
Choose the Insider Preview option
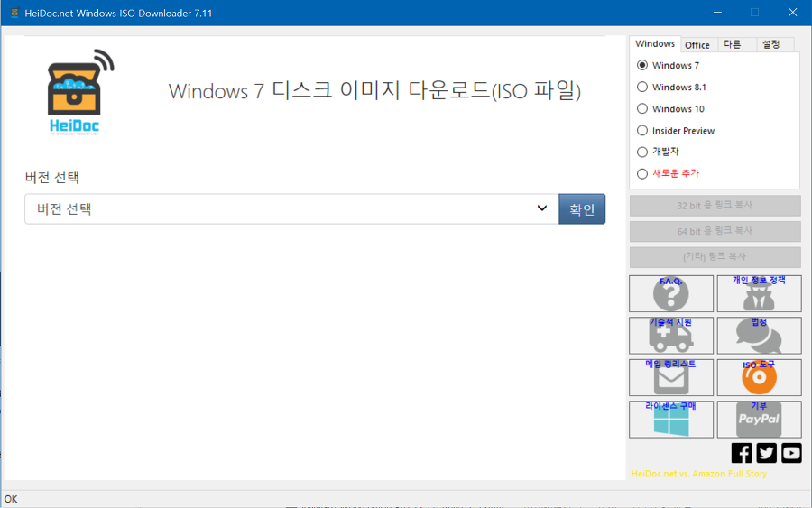coord(642,131)
